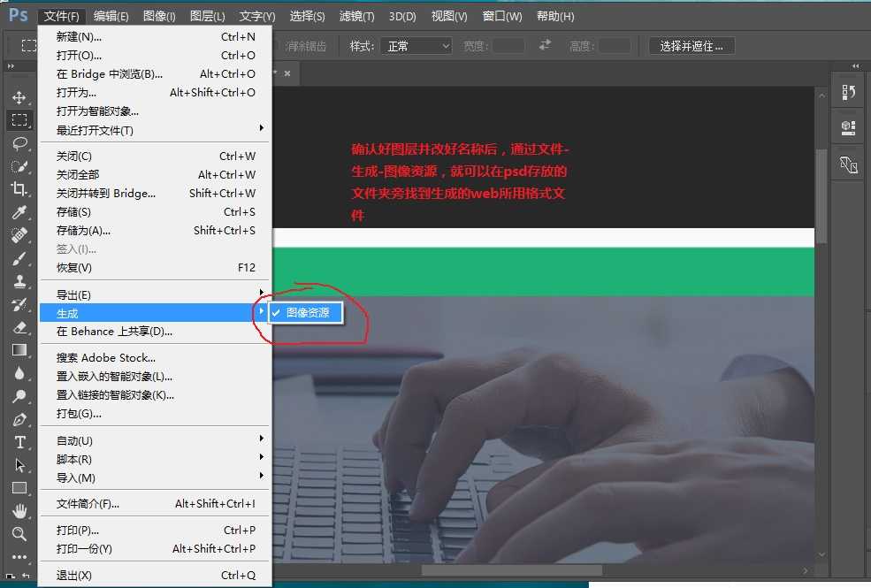Select the Dodge tool
The image size is (871, 588).
19,396
